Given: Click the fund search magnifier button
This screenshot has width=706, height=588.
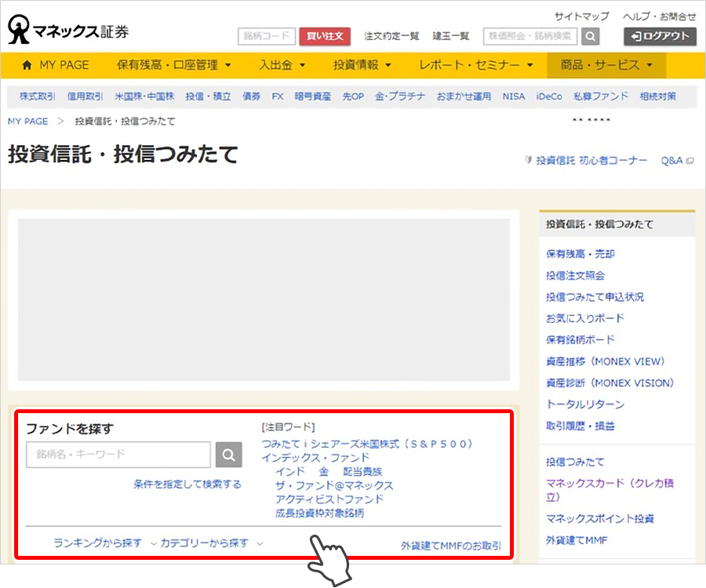Looking at the screenshot, I should [x=229, y=455].
